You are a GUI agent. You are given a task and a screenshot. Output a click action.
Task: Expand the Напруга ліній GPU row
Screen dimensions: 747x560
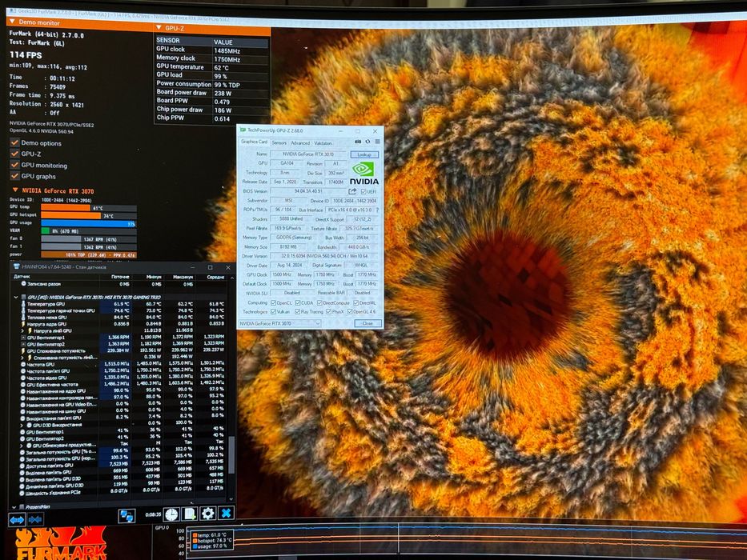coord(22,330)
